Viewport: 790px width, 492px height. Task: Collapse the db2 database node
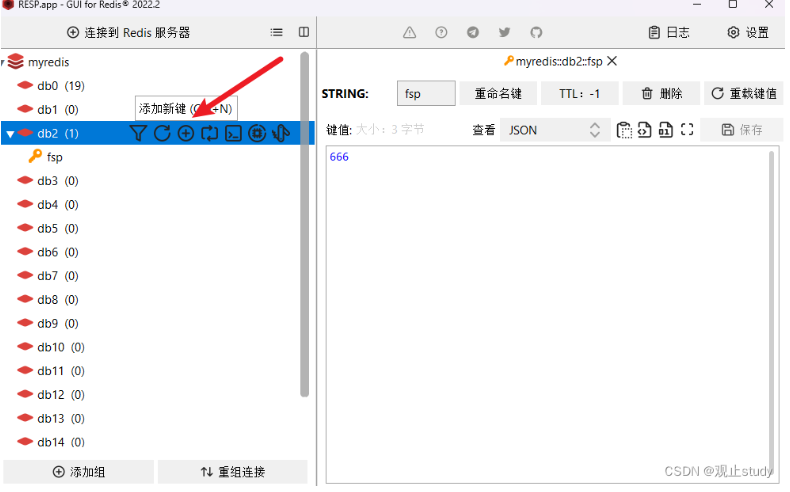[x=10, y=134]
